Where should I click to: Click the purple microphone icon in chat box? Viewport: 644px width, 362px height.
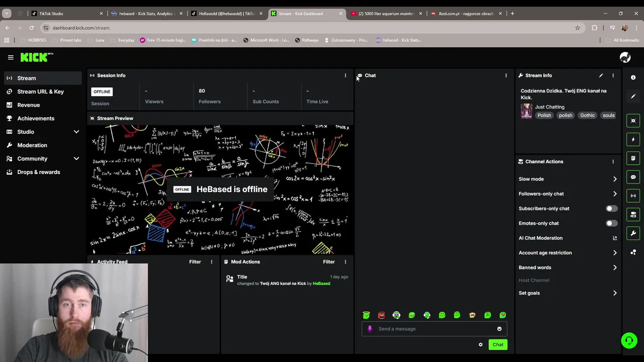pyautogui.click(x=370, y=329)
